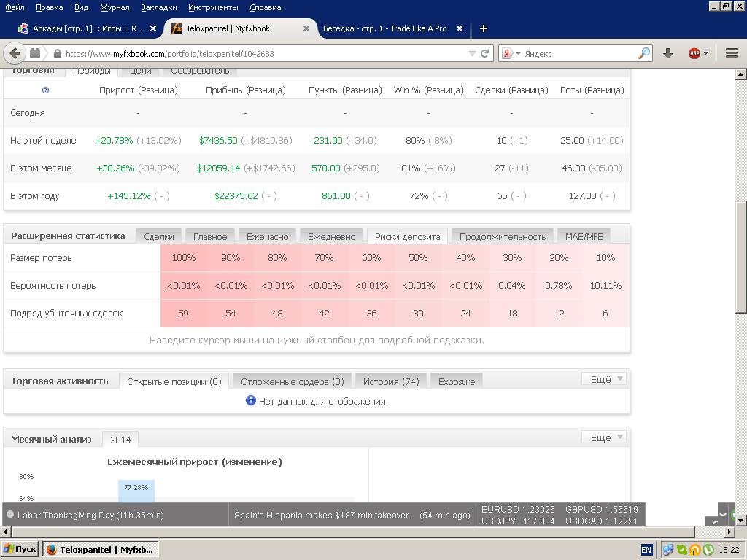Open the Labor Thanksgiving Day calendar event
Screen dimensions: 747x560
tap(90, 515)
